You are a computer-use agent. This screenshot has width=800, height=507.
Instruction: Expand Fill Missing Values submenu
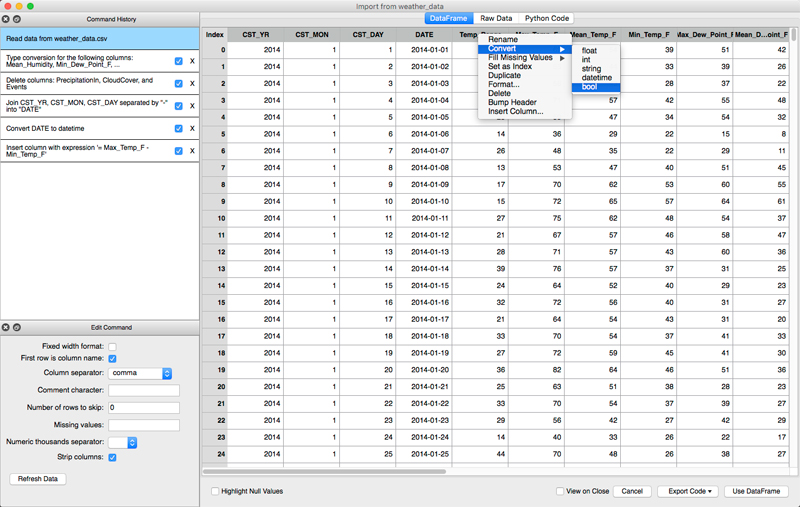(x=524, y=58)
